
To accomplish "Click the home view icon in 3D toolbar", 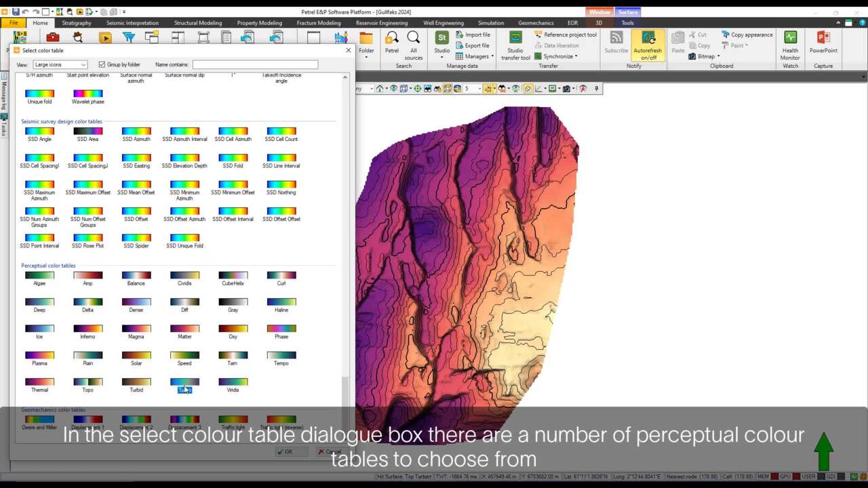I will coord(380,89).
